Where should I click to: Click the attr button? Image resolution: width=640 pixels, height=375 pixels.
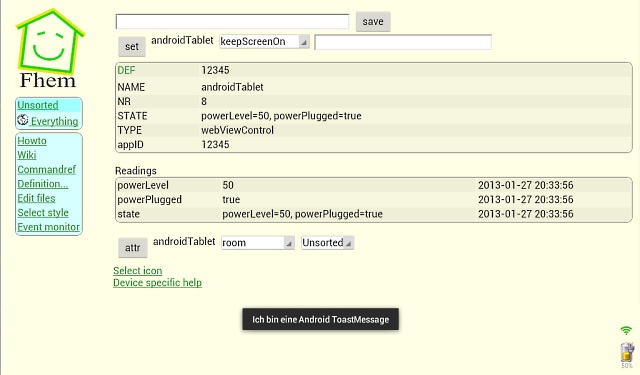(x=133, y=248)
